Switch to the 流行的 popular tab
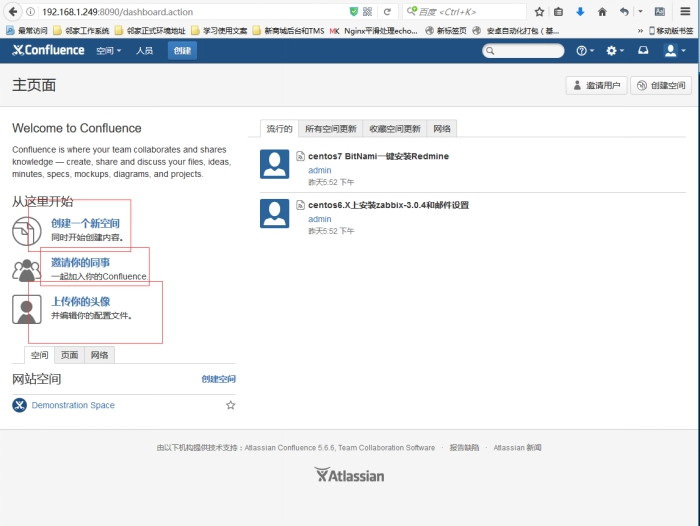Viewport: 700px width, 526px height. [279, 129]
